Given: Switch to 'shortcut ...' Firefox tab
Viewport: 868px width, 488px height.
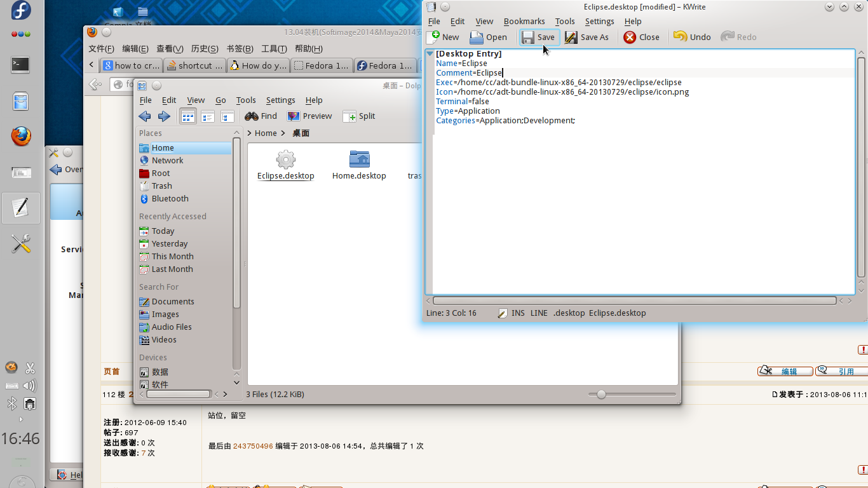Looking at the screenshot, I should pos(194,65).
